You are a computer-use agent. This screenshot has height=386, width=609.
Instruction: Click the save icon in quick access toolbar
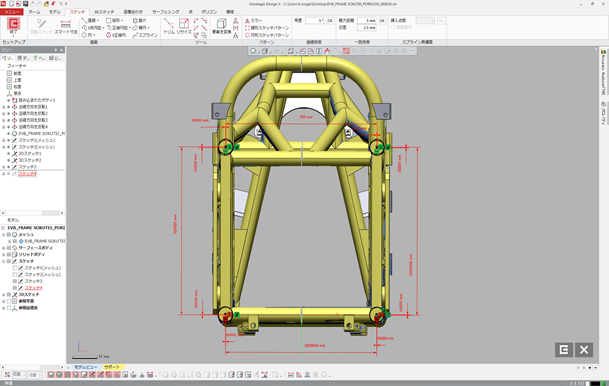coord(26,3)
